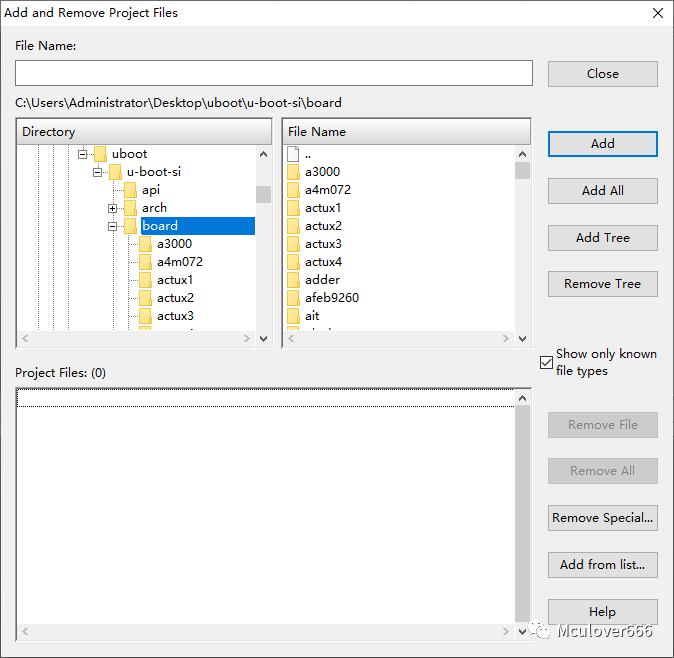
Task: Click the parent directory '..' file icon
Action: click(293, 154)
